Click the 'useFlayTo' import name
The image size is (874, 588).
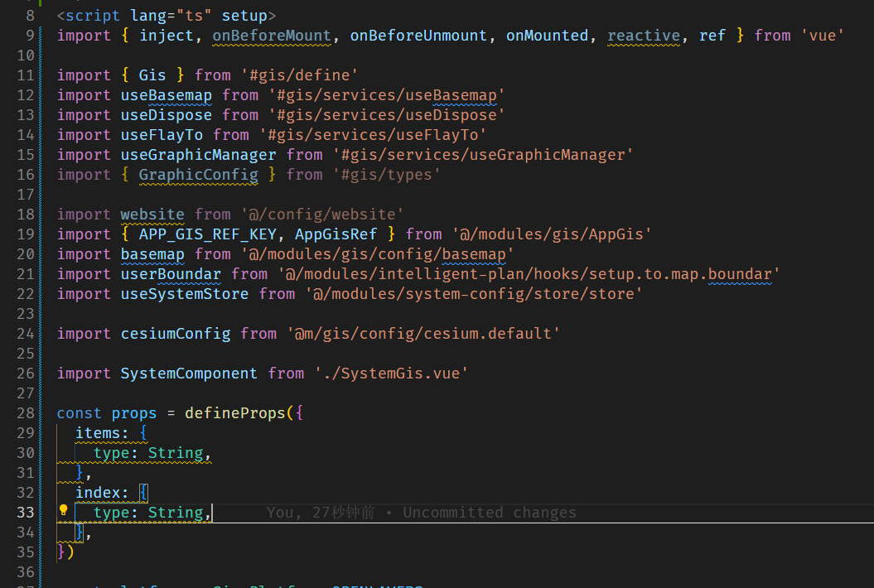[x=162, y=135]
